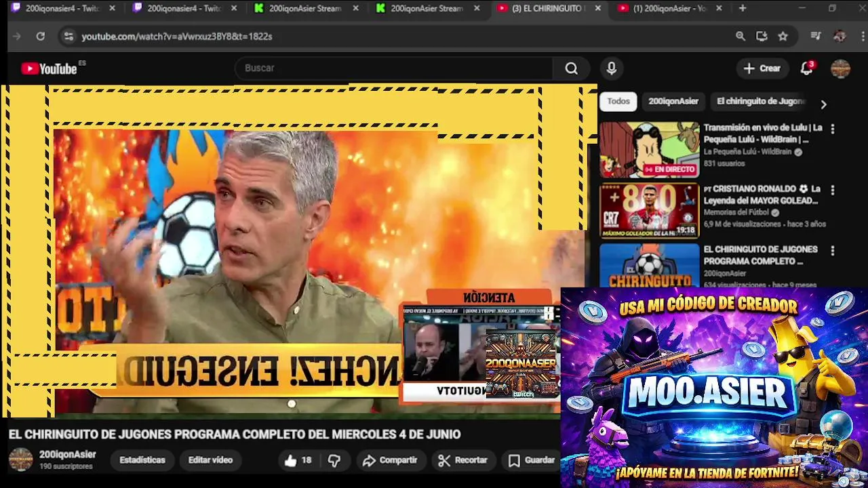Open Transmisión en vivo de Lulu title
The width and height of the screenshot is (868, 488).
pyautogui.click(x=763, y=134)
